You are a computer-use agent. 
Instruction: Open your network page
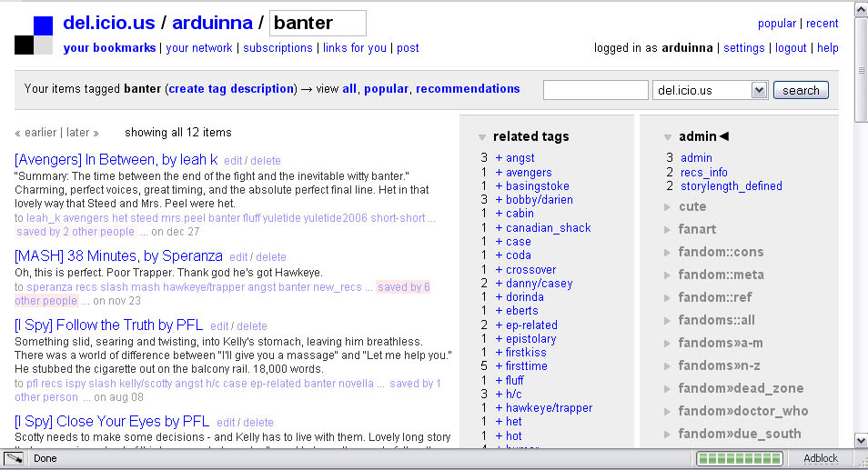pos(199,48)
